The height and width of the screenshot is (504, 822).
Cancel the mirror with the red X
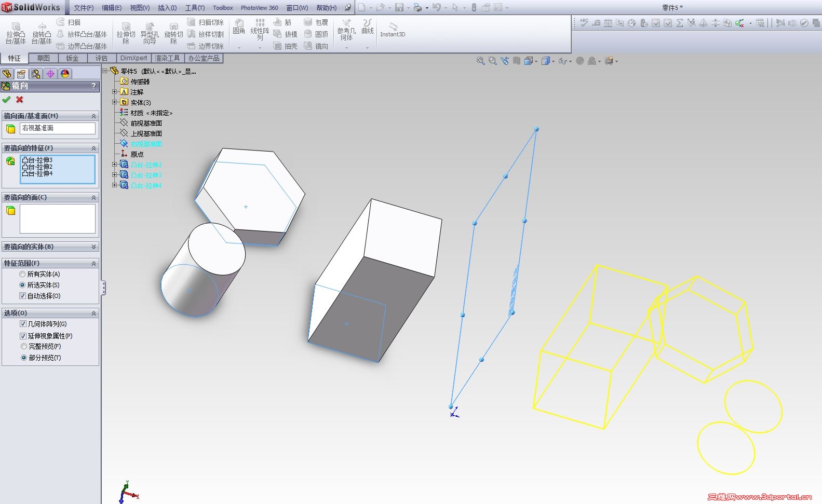coord(20,99)
